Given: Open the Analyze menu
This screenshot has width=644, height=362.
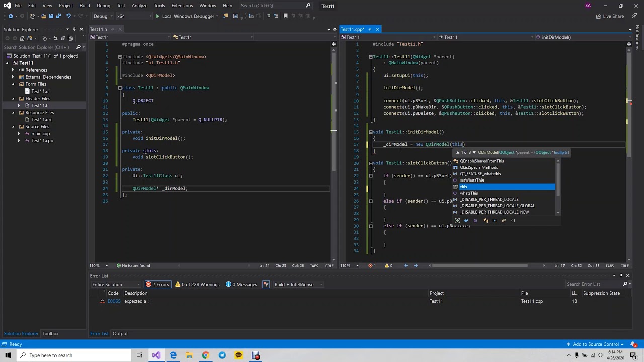Looking at the screenshot, I should pos(139,6).
